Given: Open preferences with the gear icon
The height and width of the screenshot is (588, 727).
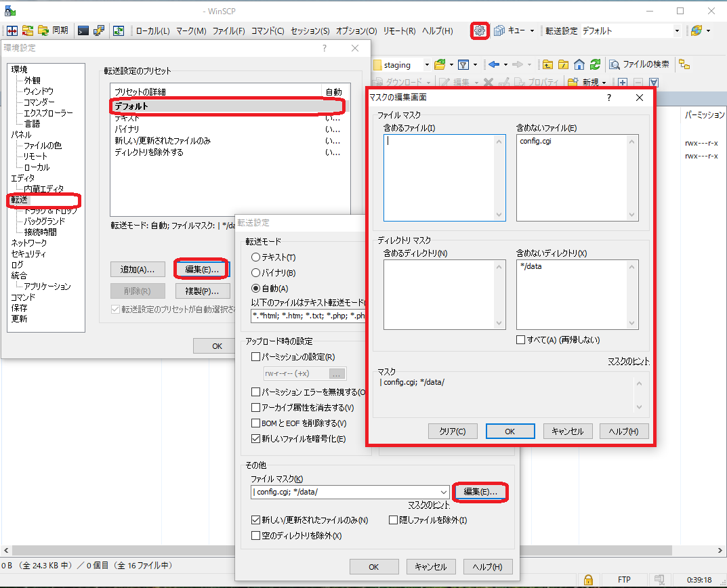Looking at the screenshot, I should coord(480,30).
